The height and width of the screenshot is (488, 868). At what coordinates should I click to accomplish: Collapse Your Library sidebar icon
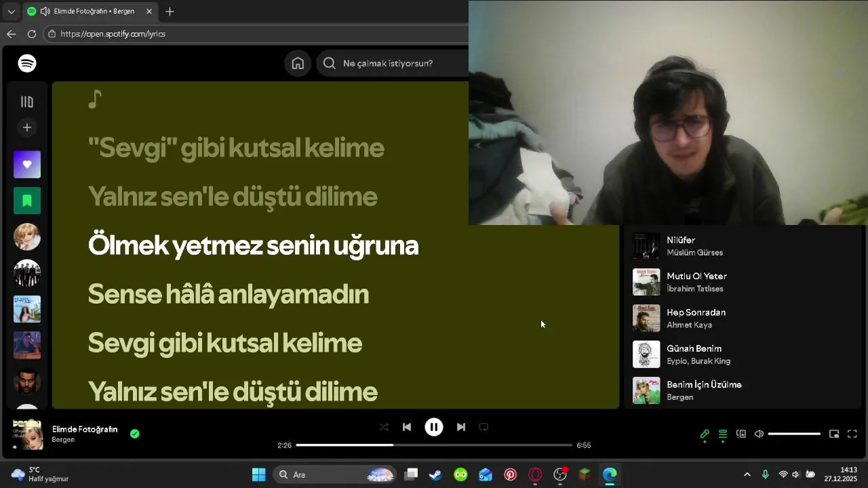(27, 102)
